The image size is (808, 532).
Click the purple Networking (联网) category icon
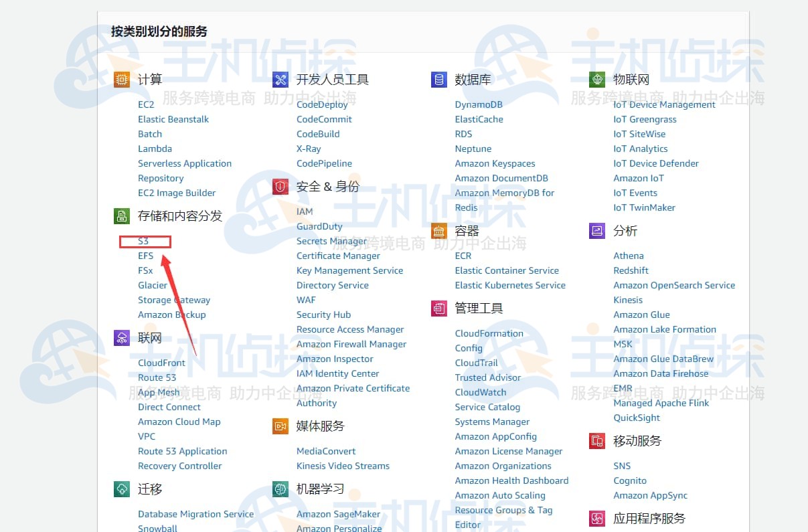point(121,338)
